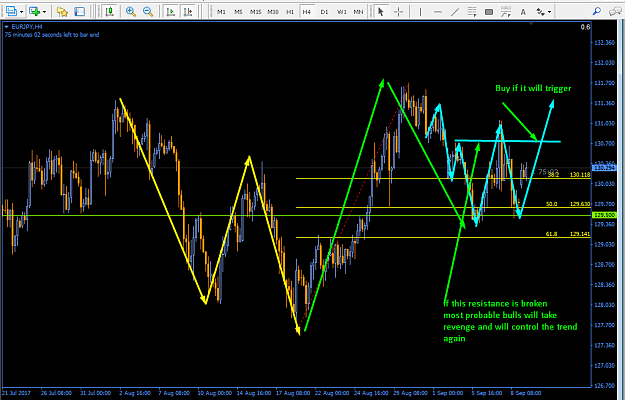This screenshot has height=400, width=625.
Task: Select the equidistant channel tool
Action: coord(472,12)
